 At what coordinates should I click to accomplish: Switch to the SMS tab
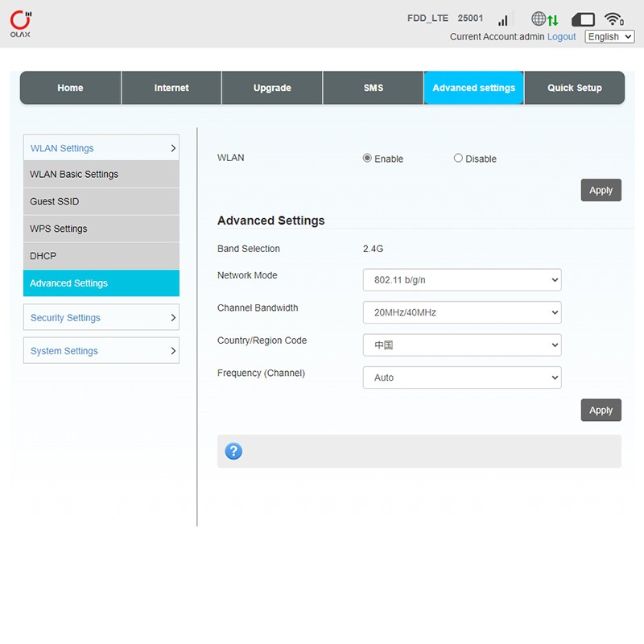[x=374, y=88]
